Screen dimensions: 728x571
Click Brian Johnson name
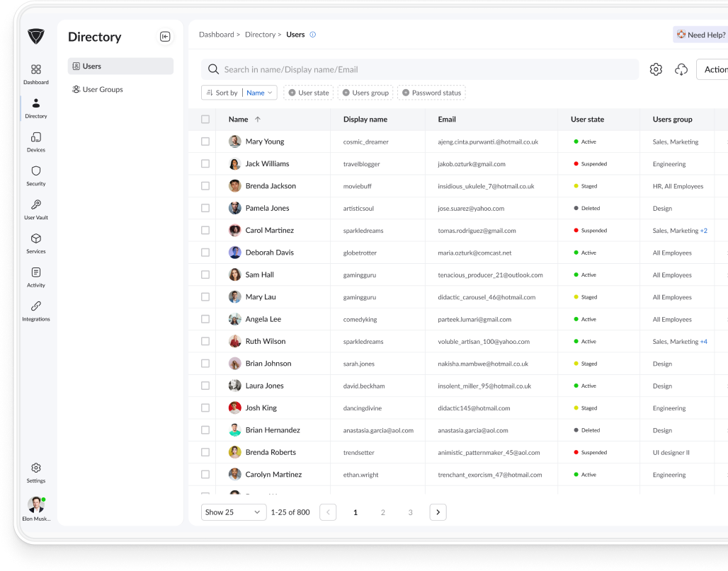(x=268, y=364)
